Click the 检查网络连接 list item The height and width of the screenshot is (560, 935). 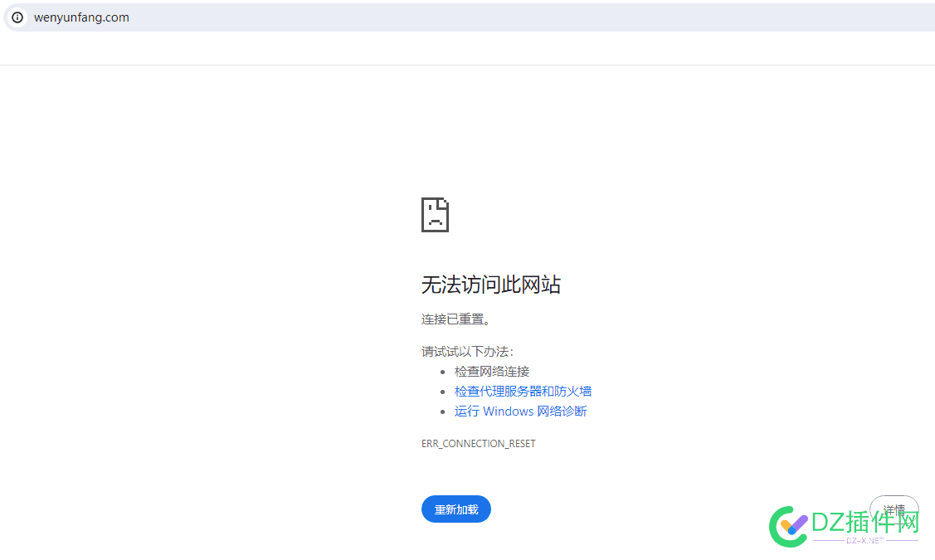tap(491, 372)
